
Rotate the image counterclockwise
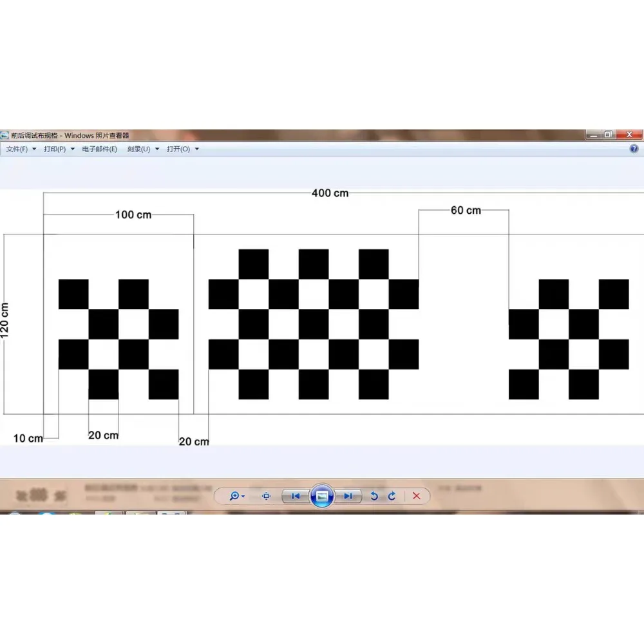(374, 496)
